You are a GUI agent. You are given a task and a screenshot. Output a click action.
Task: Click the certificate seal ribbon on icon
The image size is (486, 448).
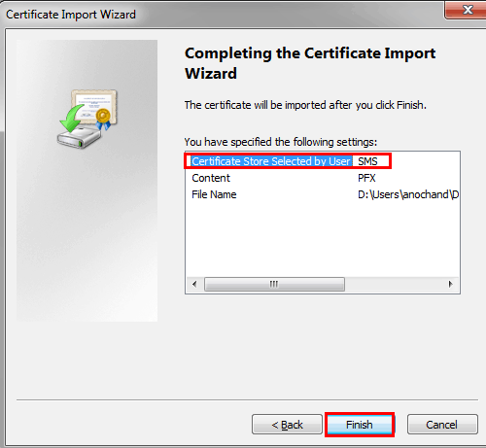[x=103, y=120]
